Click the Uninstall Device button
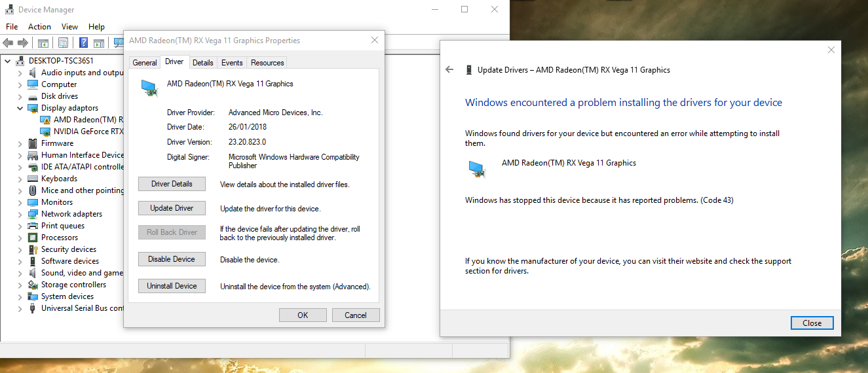Viewport: 868px width, 373px height. coord(172,286)
